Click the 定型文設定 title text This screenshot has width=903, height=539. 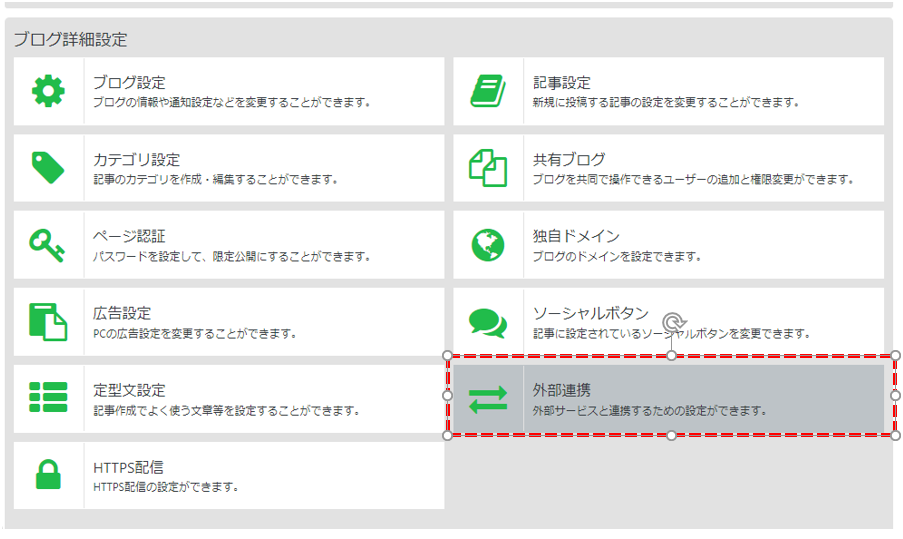(x=129, y=390)
